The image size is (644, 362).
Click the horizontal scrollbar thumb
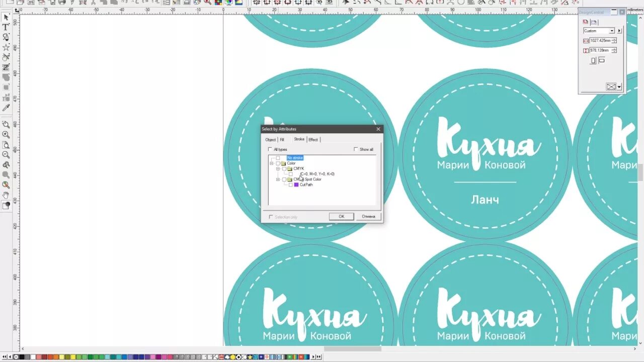[x=352, y=349]
